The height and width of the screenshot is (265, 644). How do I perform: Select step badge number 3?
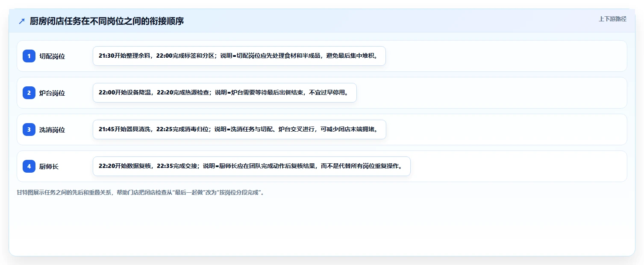pos(29,130)
